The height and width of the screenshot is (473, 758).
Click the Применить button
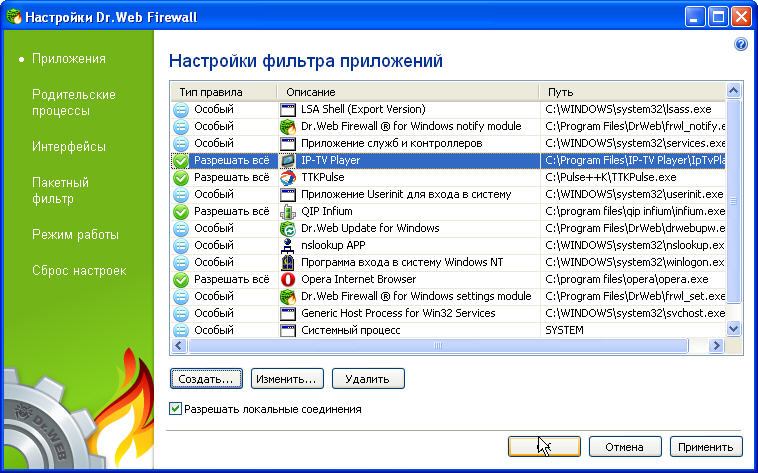pyautogui.click(x=706, y=447)
